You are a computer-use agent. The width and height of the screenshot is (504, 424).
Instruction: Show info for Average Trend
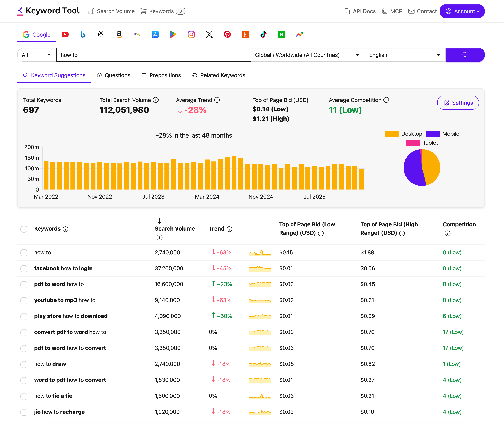click(x=217, y=100)
